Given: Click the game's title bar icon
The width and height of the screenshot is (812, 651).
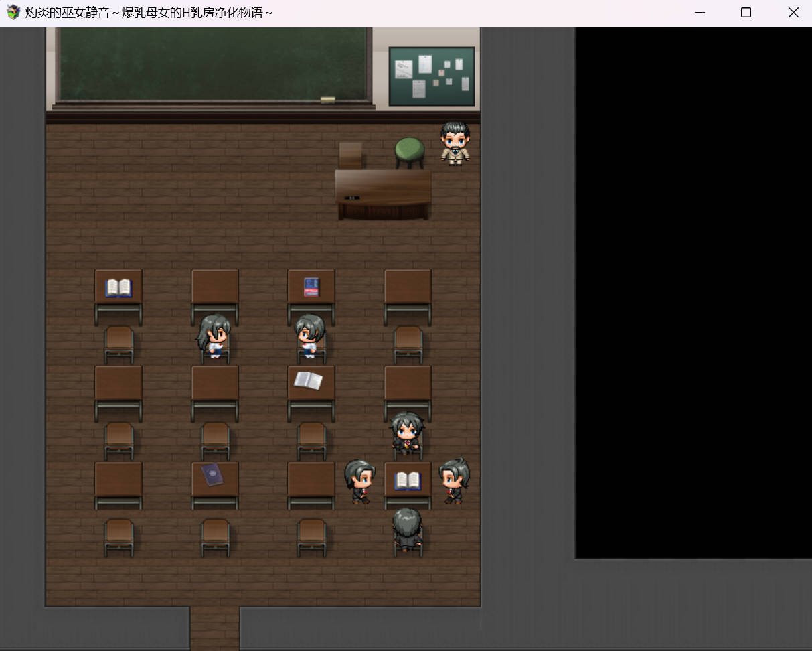Looking at the screenshot, I should click(x=13, y=13).
